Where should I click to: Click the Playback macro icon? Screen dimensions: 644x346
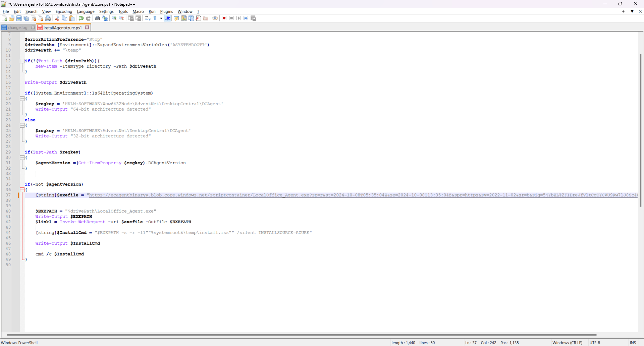[239, 18]
